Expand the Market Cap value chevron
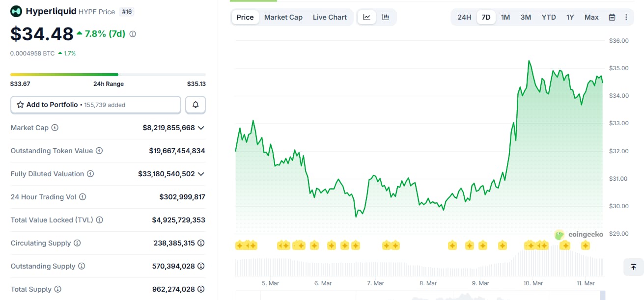The width and height of the screenshot is (644, 300). [200, 128]
